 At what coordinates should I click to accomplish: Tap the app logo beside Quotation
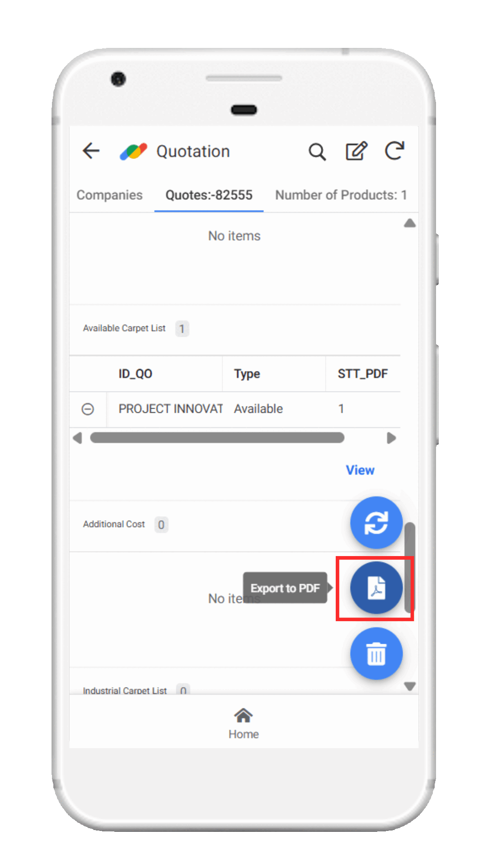pos(133,151)
